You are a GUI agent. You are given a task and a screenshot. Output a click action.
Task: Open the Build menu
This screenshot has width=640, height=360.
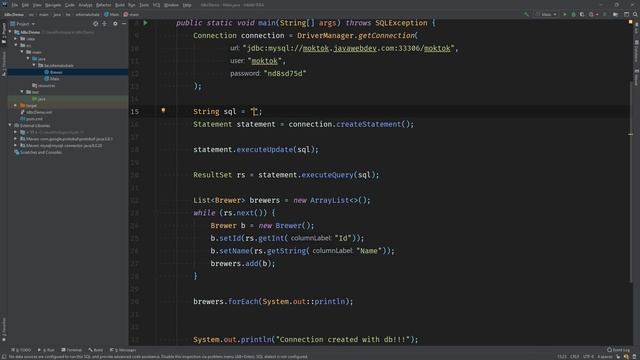click(120, 5)
